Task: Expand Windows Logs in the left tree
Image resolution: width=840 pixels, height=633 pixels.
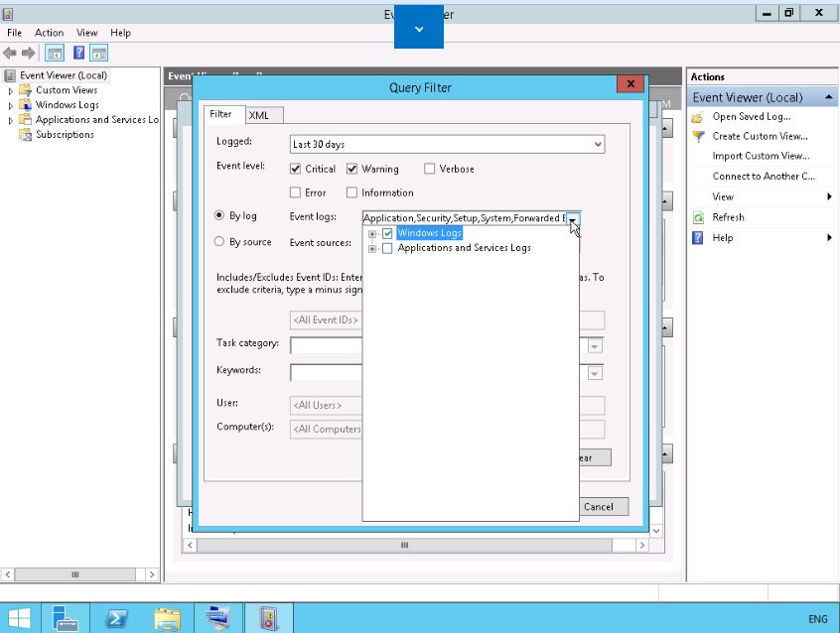Action: pyautogui.click(x=10, y=105)
